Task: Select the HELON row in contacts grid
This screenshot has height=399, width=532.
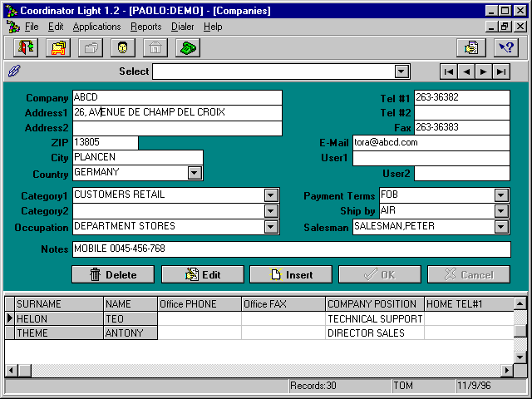Action: pos(58,318)
